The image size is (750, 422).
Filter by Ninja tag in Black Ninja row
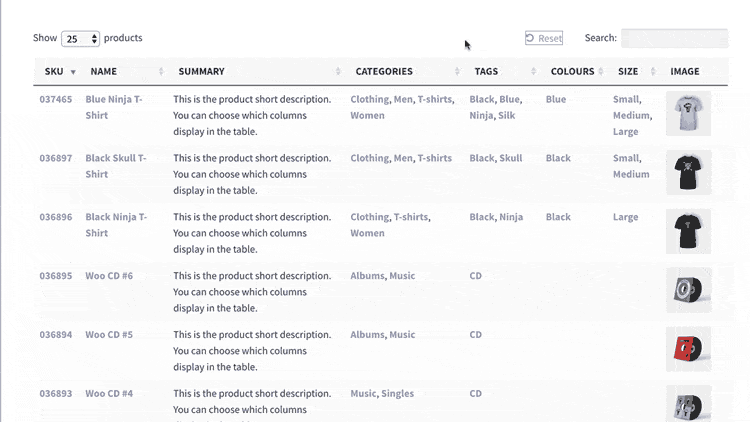(x=511, y=217)
